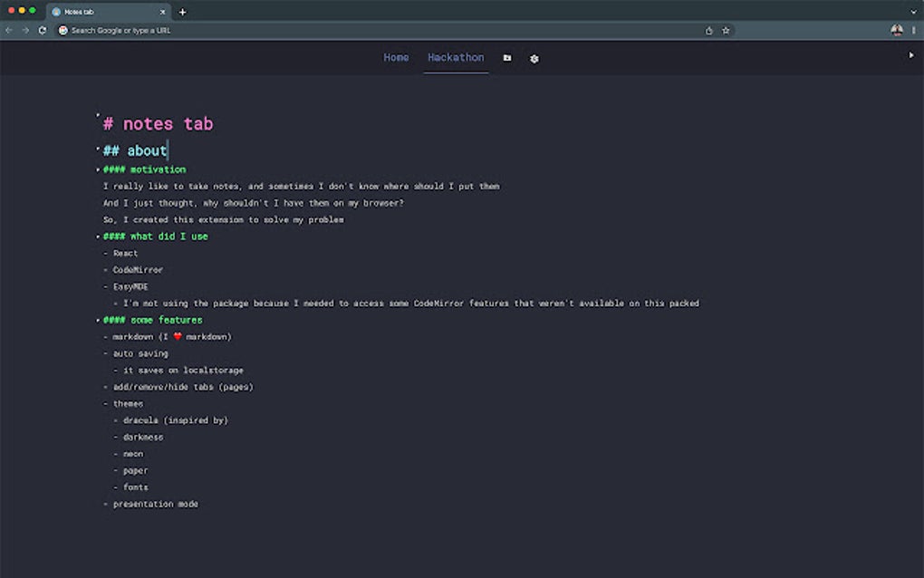
Task: Switch to the Hackathon page tab
Action: (x=455, y=57)
